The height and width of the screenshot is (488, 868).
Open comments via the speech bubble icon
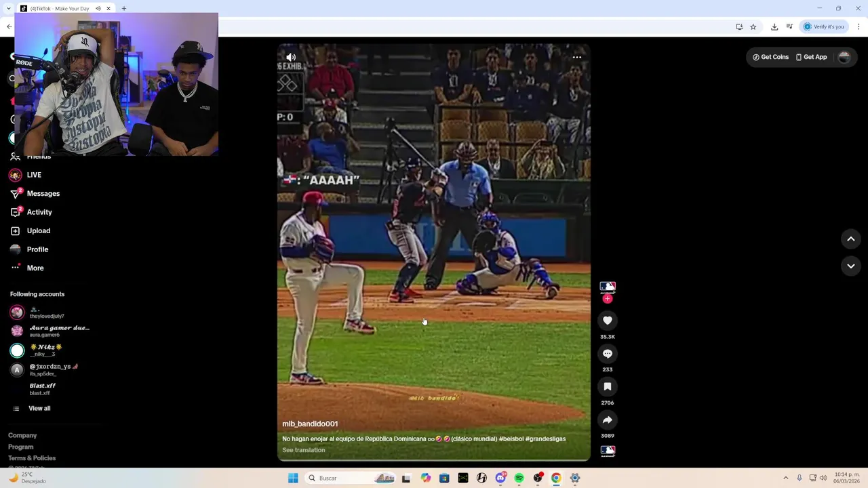coord(608,354)
